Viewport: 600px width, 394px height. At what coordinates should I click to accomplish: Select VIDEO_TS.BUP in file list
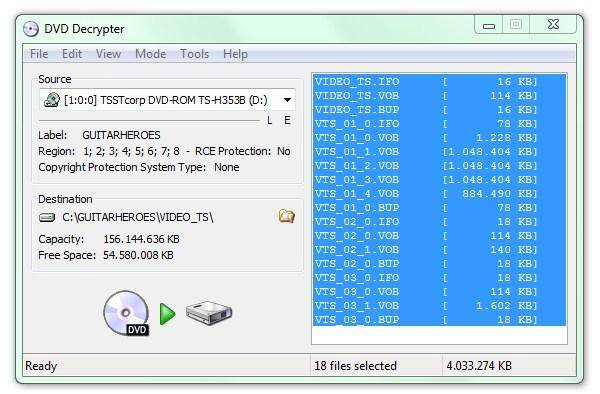coord(439,110)
